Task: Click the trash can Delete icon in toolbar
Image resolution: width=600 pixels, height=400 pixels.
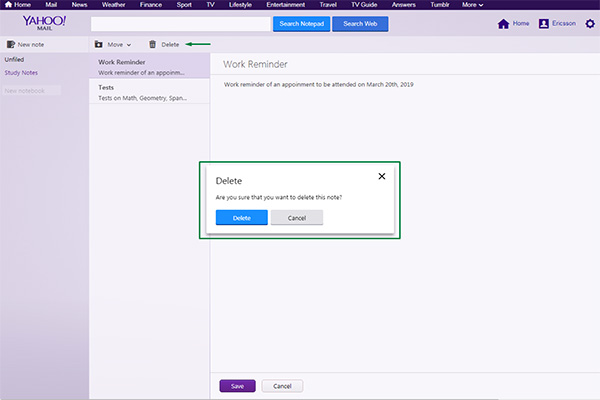Action: pos(152,44)
